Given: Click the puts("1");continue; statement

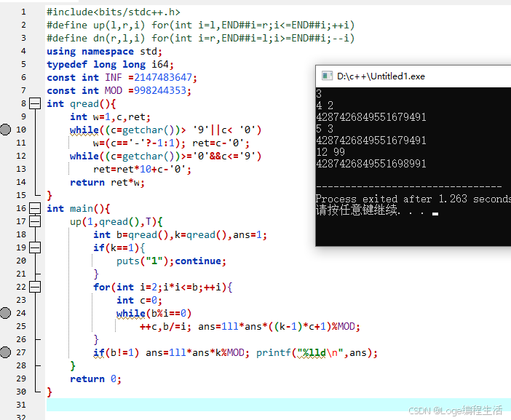Looking at the screenshot, I should click(171, 261).
